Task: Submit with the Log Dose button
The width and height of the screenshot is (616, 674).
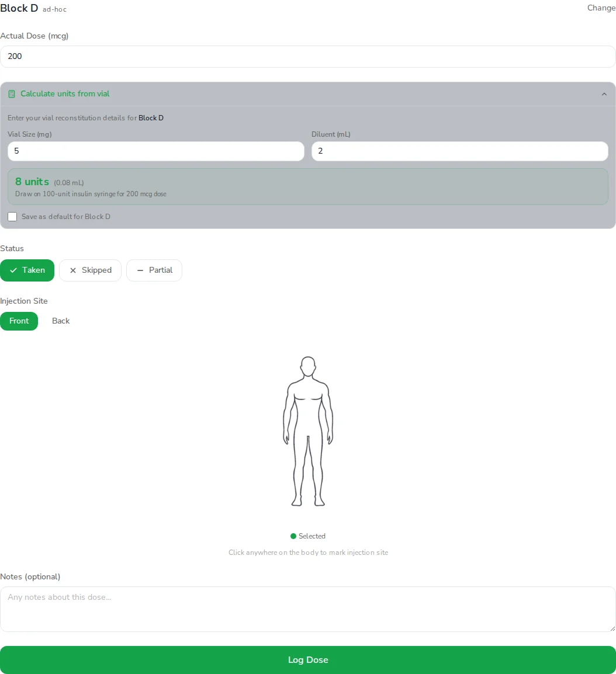Action: pyautogui.click(x=308, y=660)
